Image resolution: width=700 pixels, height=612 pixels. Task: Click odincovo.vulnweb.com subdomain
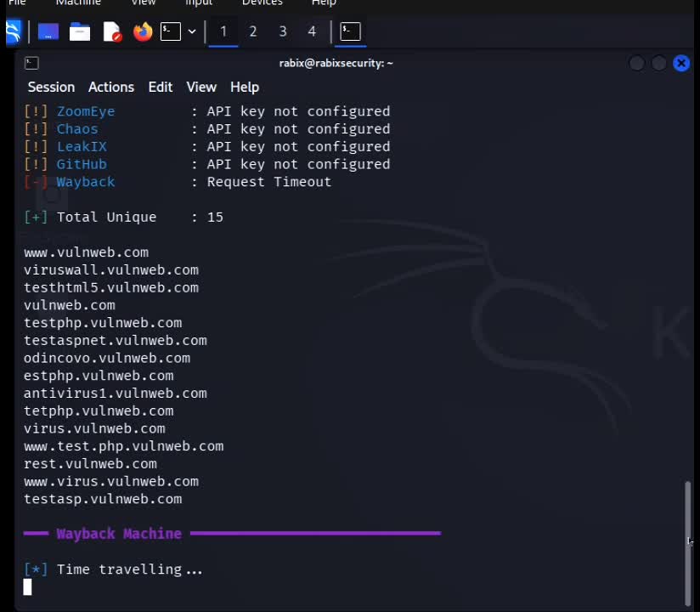(x=107, y=358)
